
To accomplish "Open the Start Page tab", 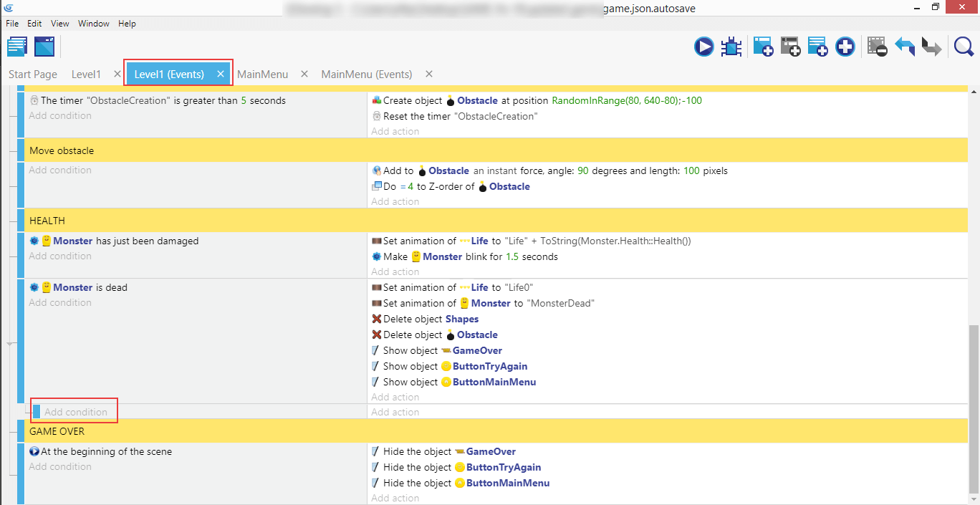I will point(33,74).
